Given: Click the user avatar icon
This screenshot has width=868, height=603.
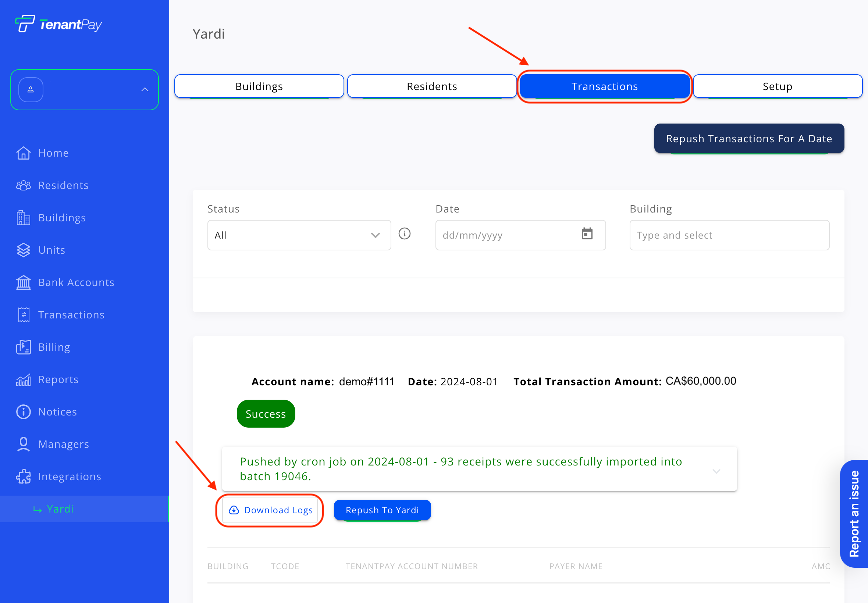Looking at the screenshot, I should pos(31,90).
